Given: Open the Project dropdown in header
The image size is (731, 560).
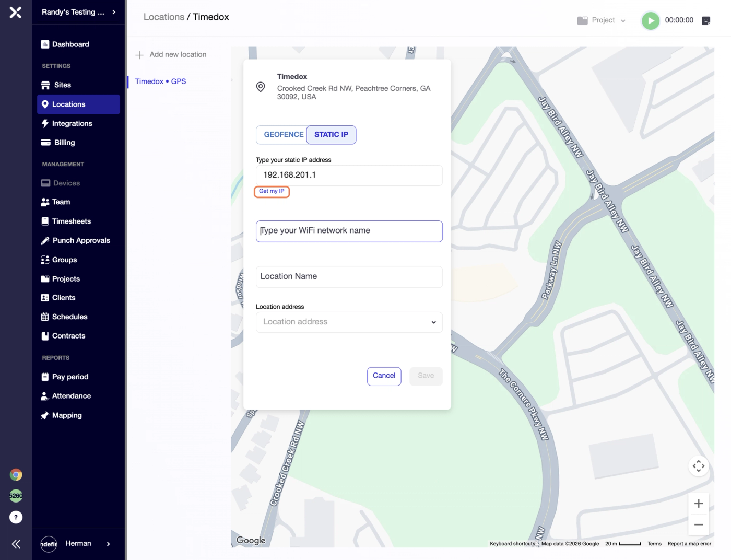Looking at the screenshot, I should click(602, 20).
